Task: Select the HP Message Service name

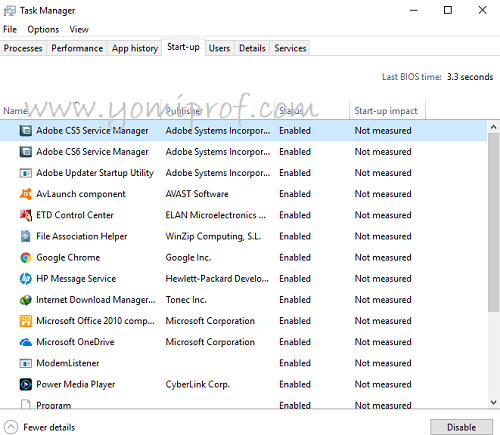Action: (76, 279)
